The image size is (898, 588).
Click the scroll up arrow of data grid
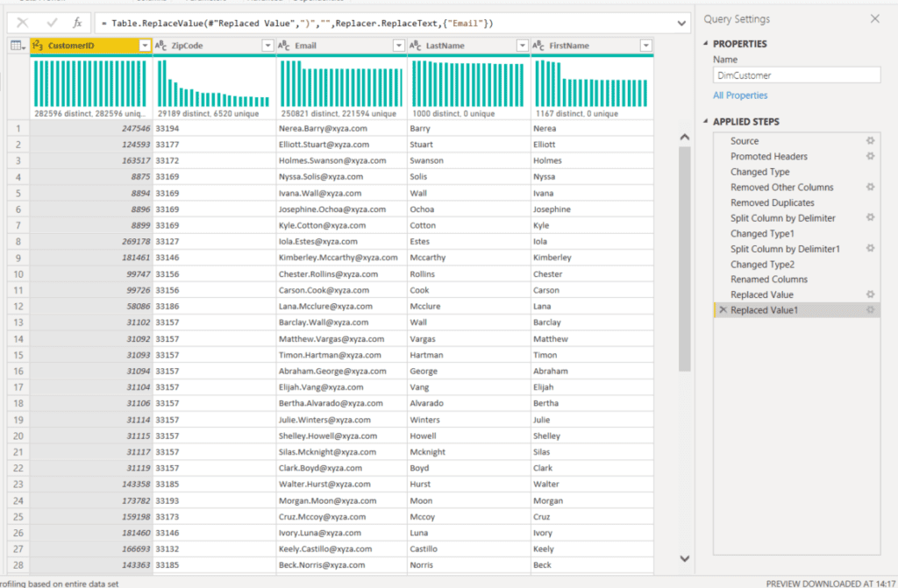(x=684, y=138)
